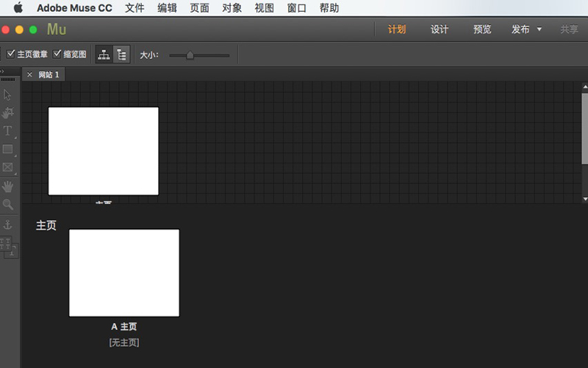This screenshot has width=588, height=368.
Task: Open the 窗口 menu
Action: click(297, 8)
